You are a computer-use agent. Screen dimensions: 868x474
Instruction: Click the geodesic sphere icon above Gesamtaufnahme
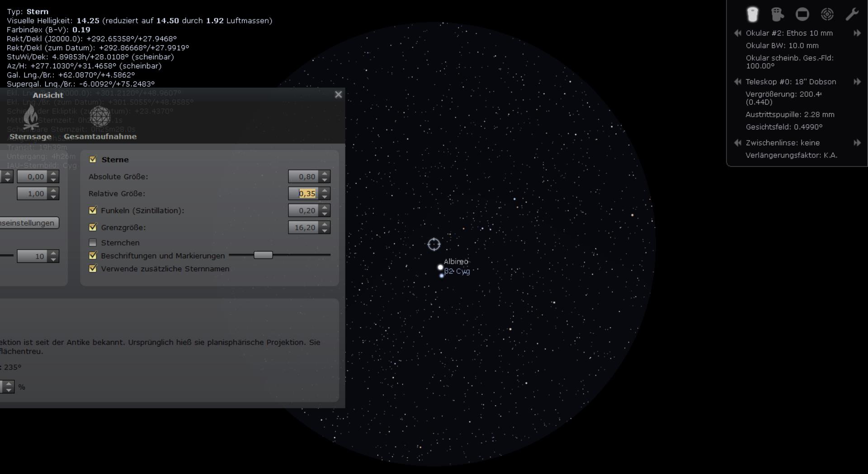(100, 117)
